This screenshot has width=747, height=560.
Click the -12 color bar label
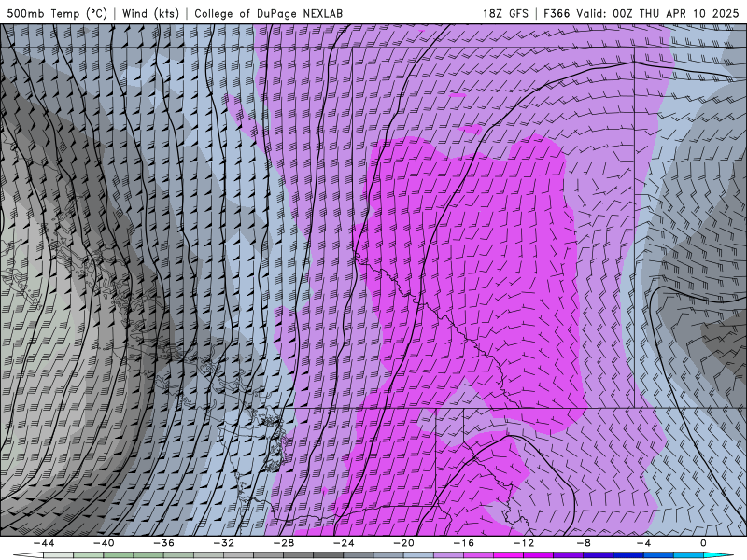tap(524, 543)
